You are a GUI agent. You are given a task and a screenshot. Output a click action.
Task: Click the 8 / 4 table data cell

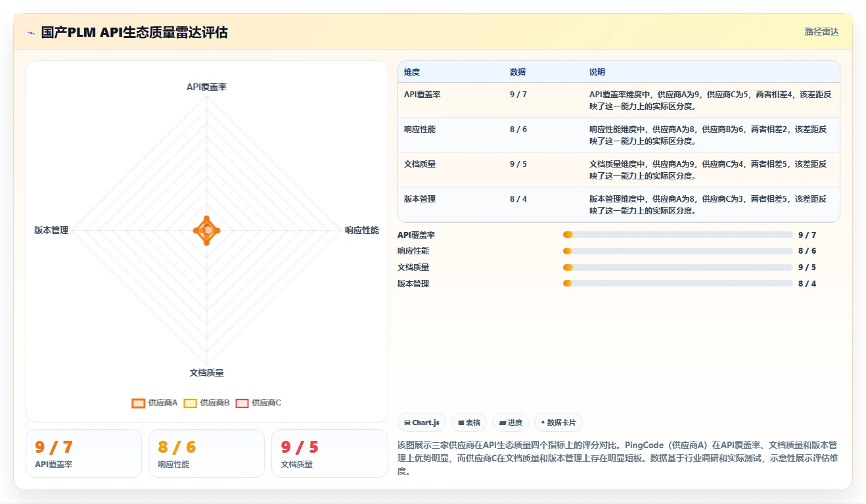518,199
